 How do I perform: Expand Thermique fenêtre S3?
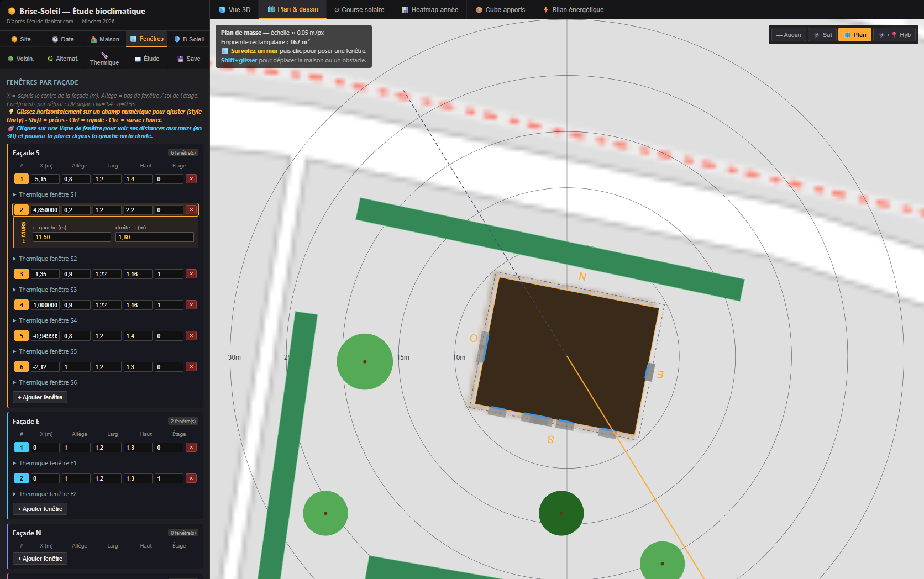pyautogui.click(x=45, y=289)
